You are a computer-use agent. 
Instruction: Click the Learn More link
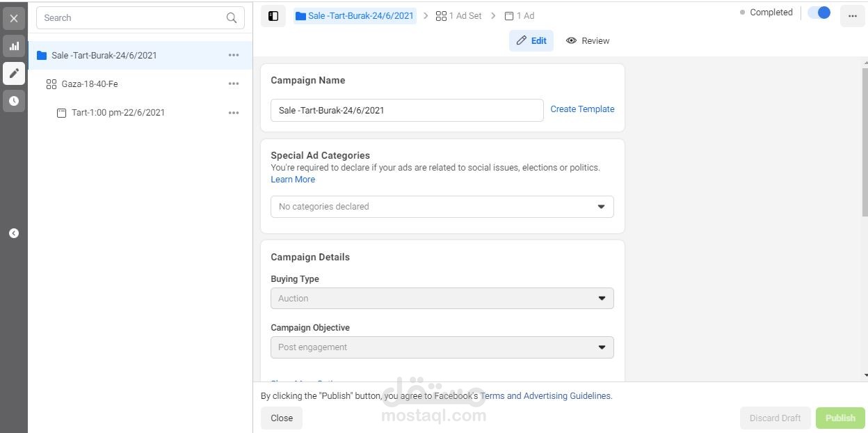[293, 180]
